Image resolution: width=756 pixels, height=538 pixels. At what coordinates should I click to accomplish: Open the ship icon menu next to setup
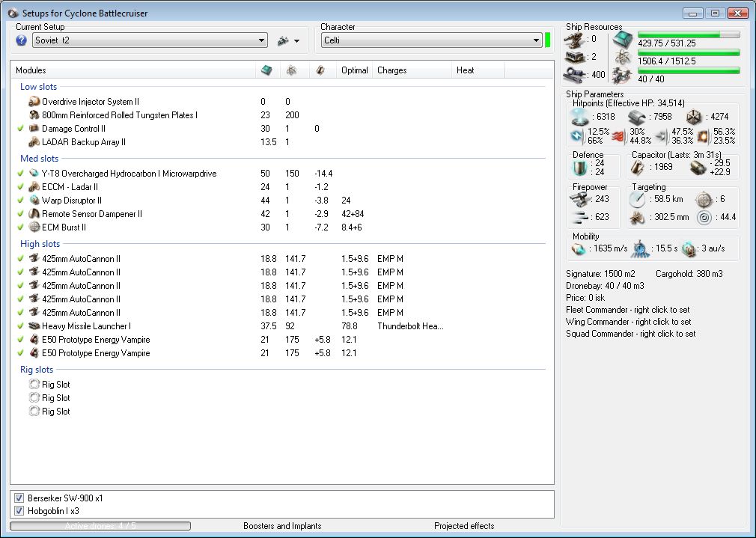(287, 40)
